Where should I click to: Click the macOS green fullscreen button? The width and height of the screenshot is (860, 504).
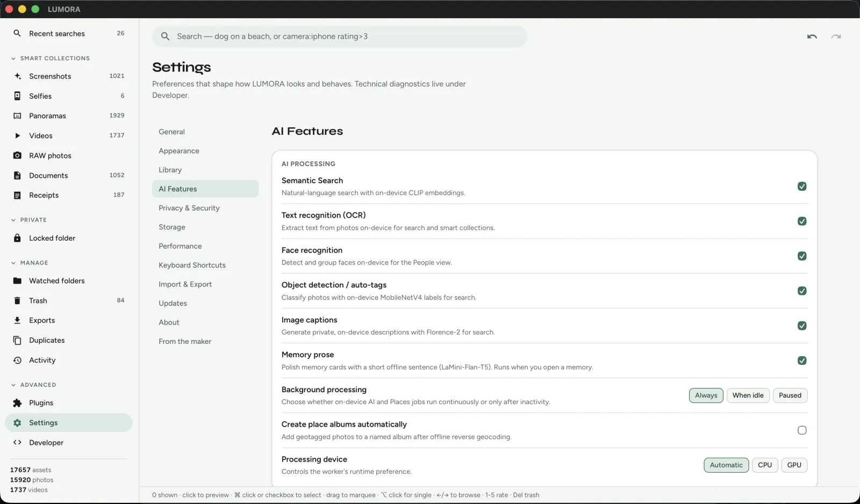[35, 9]
